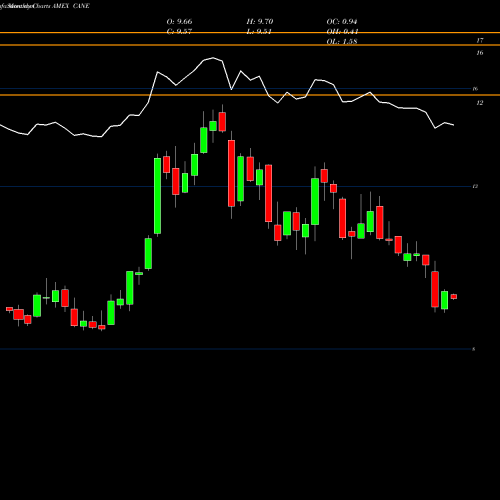Screen dimensions: 500x500
Task: Click the 'OC: 0.94' value
Action: click(x=342, y=22)
